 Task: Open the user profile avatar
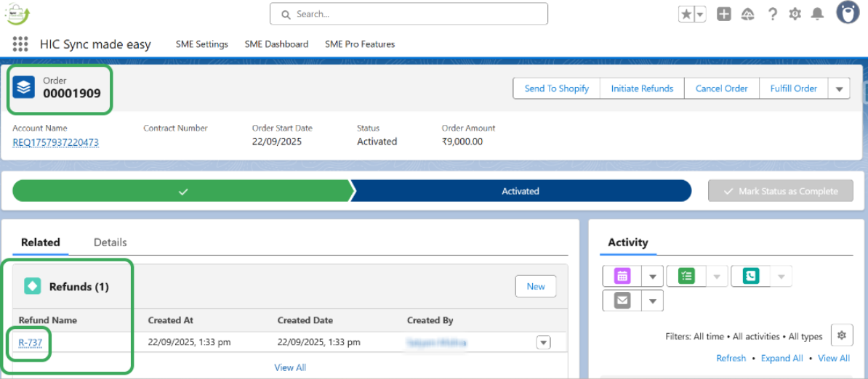tap(848, 13)
